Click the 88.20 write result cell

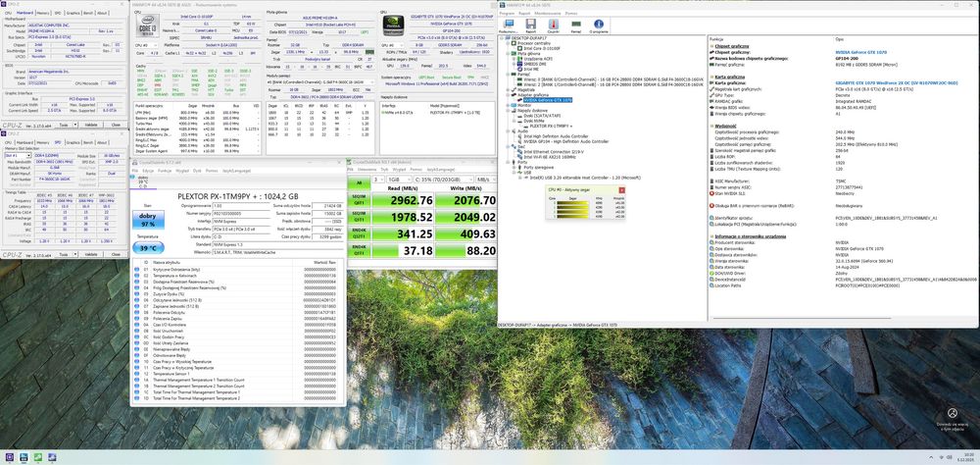coord(465,251)
